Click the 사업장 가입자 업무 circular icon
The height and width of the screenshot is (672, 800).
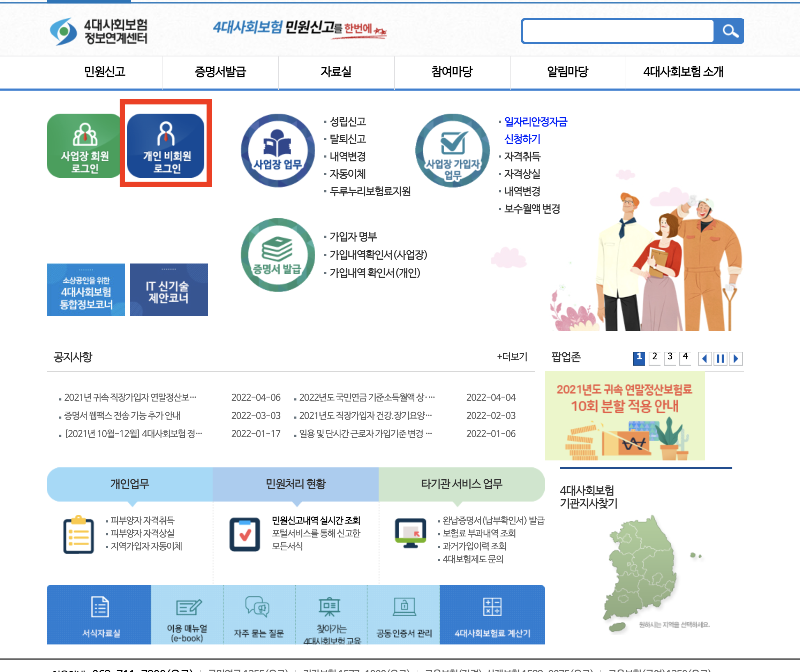coord(452,151)
